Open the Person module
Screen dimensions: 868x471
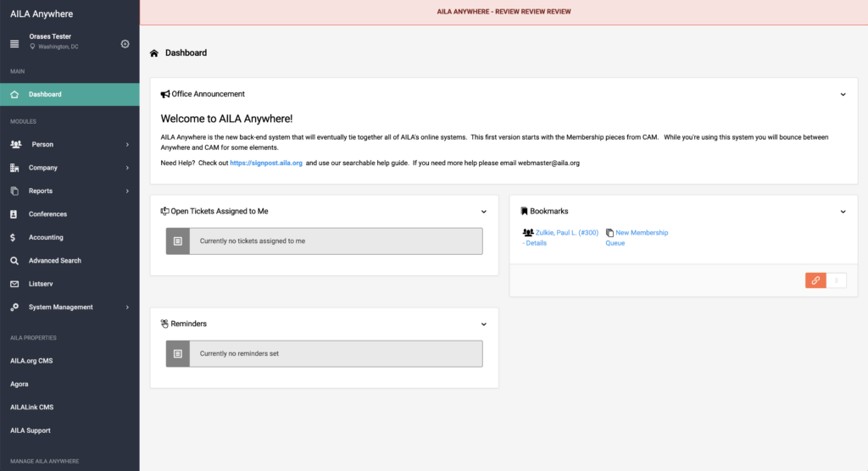coord(70,145)
